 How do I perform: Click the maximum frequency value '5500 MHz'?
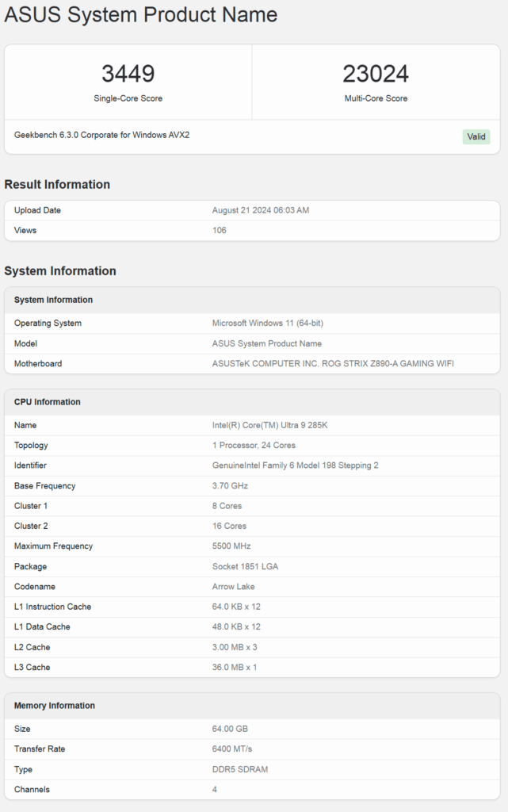[x=231, y=546]
